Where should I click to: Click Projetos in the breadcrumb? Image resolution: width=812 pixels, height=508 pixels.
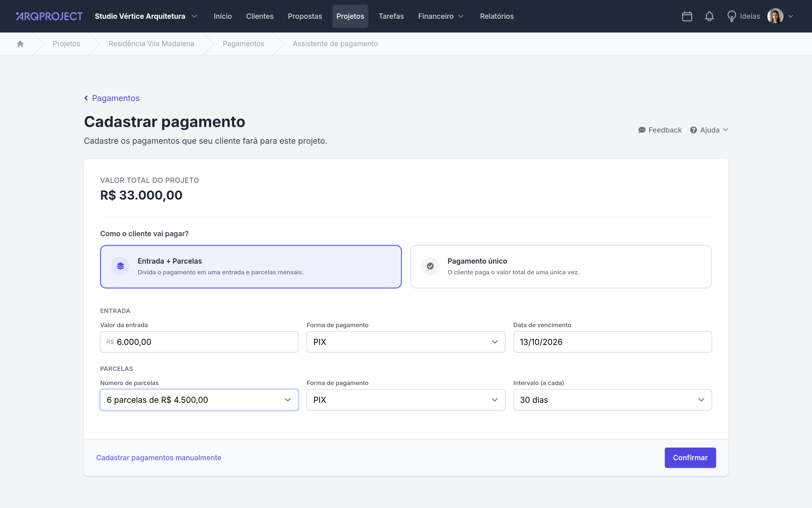point(66,44)
